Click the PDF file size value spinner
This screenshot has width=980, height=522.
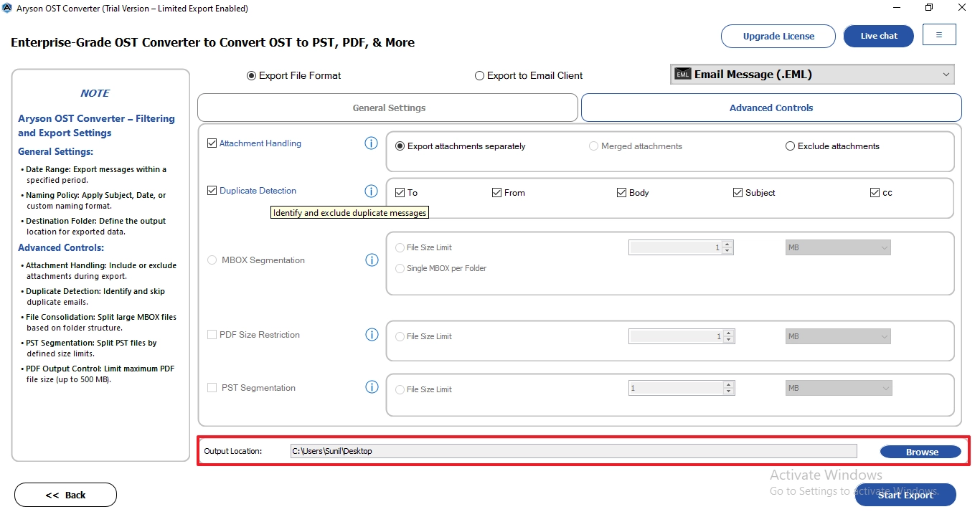tap(681, 336)
